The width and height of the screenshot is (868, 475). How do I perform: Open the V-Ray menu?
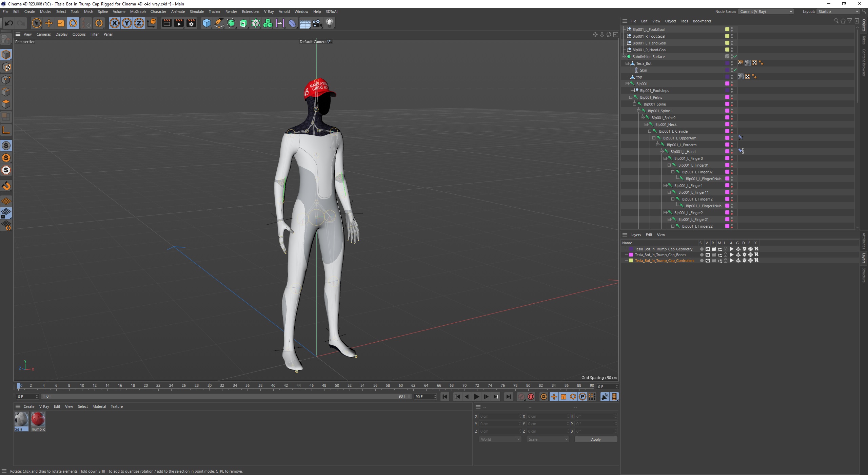pyautogui.click(x=269, y=12)
